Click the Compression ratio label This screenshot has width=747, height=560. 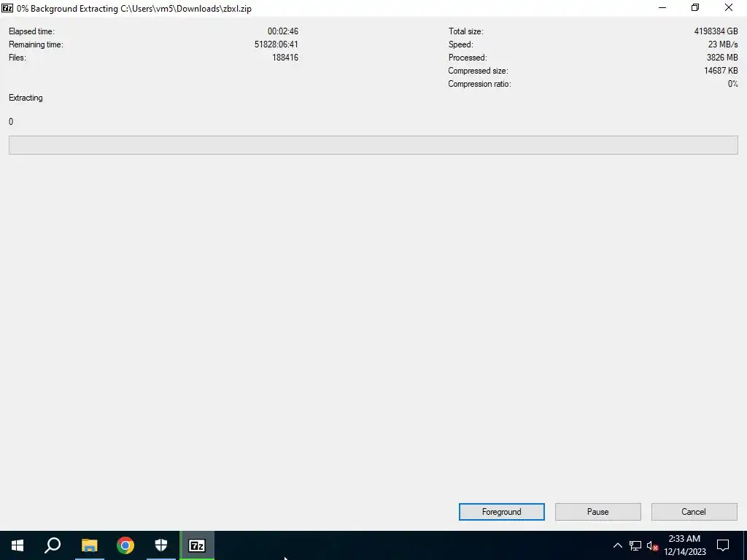(479, 84)
